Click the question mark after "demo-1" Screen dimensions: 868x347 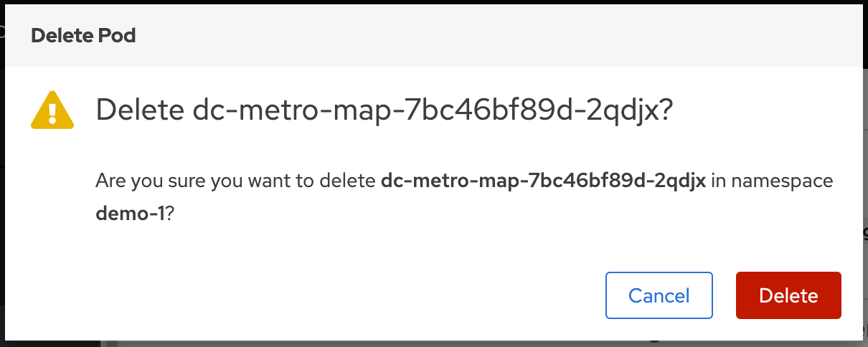[170, 215]
